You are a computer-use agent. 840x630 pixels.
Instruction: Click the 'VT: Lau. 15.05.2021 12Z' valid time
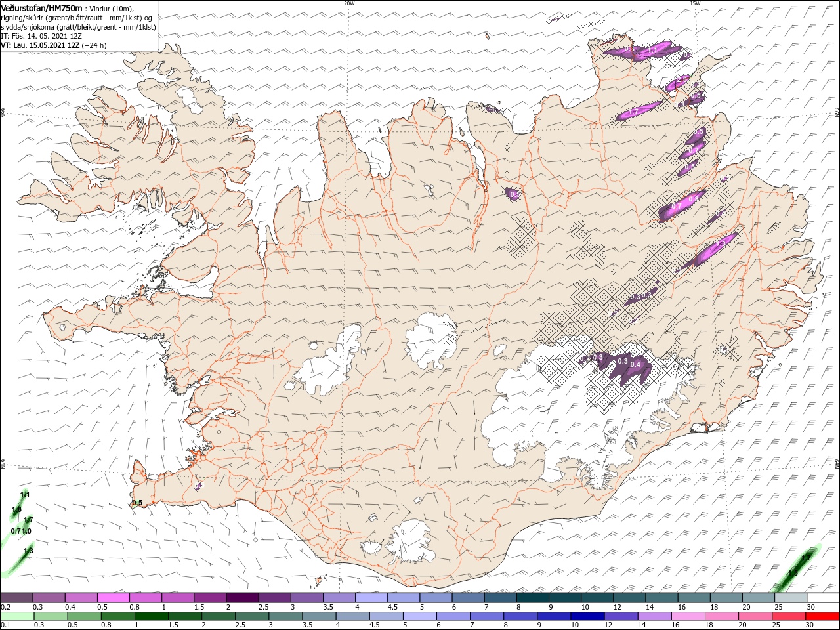(x=40, y=45)
